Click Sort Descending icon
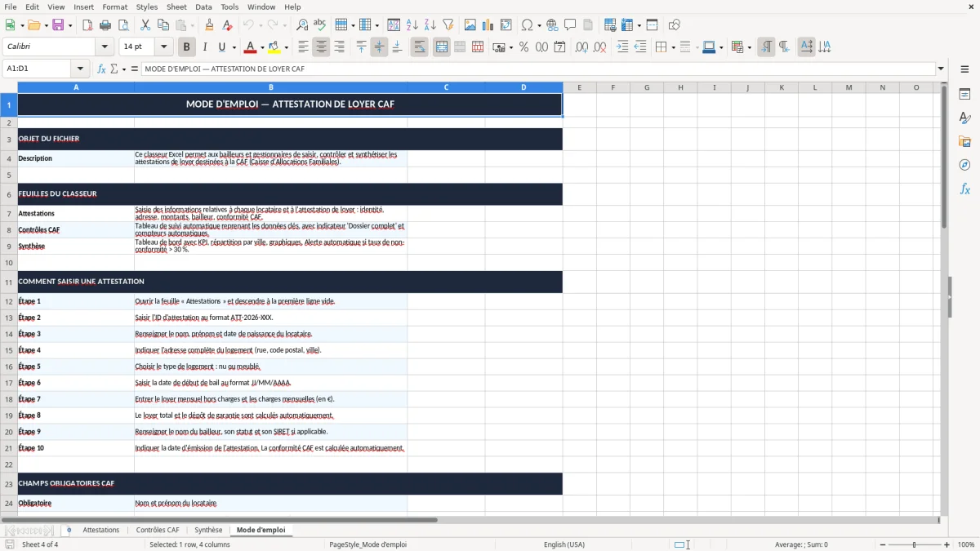 pyautogui.click(x=430, y=25)
